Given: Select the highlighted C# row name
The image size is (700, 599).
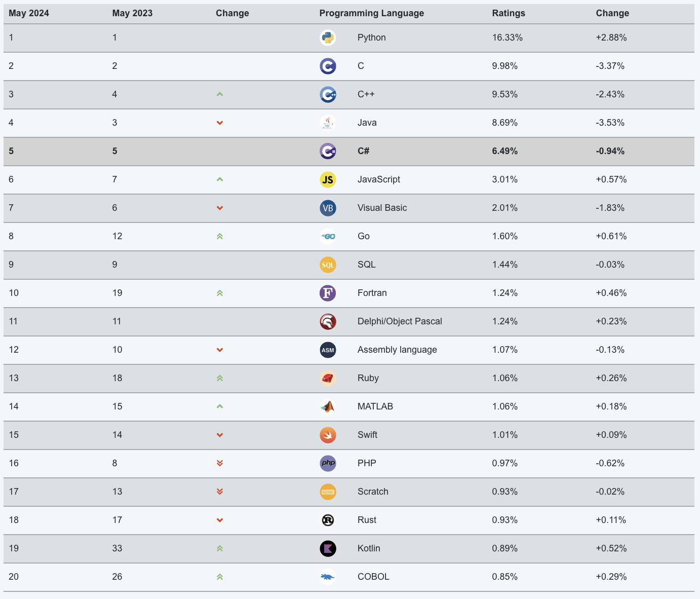Looking at the screenshot, I should 363,151.
